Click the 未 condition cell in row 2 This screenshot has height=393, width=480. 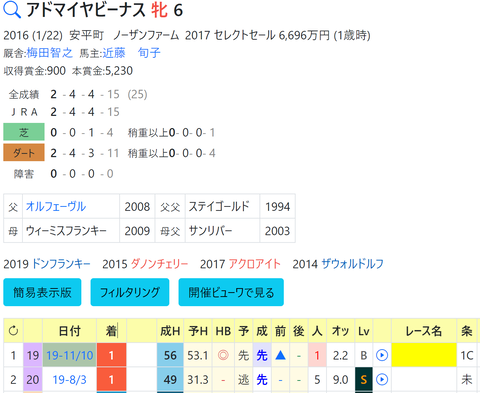point(467,379)
